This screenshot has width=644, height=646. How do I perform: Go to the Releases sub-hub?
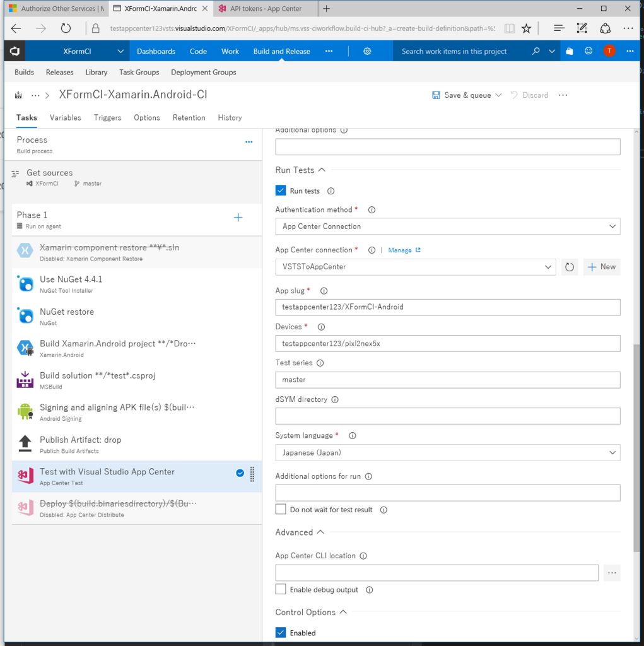click(60, 72)
